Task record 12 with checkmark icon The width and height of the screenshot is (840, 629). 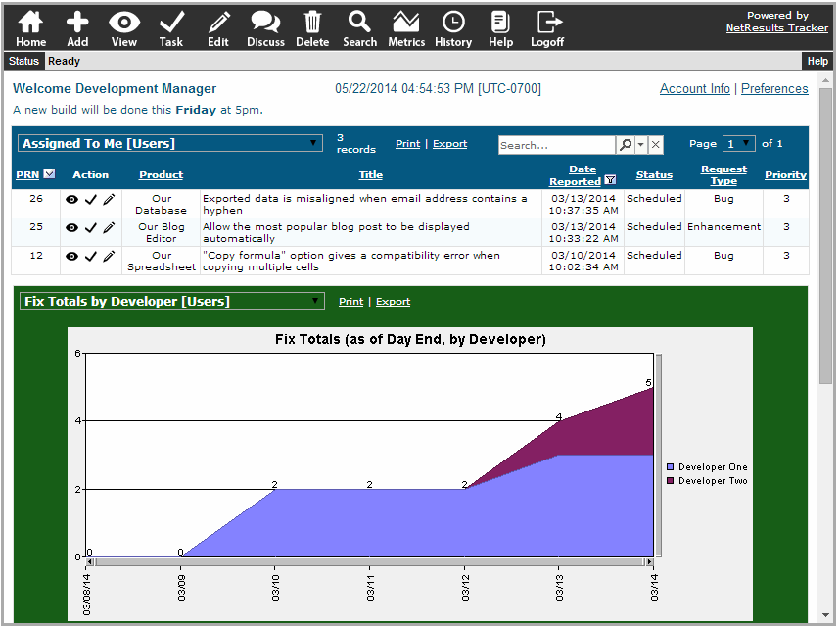[90, 257]
